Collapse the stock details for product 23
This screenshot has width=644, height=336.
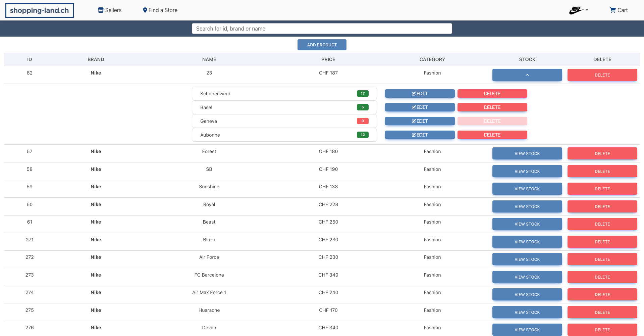527,75
